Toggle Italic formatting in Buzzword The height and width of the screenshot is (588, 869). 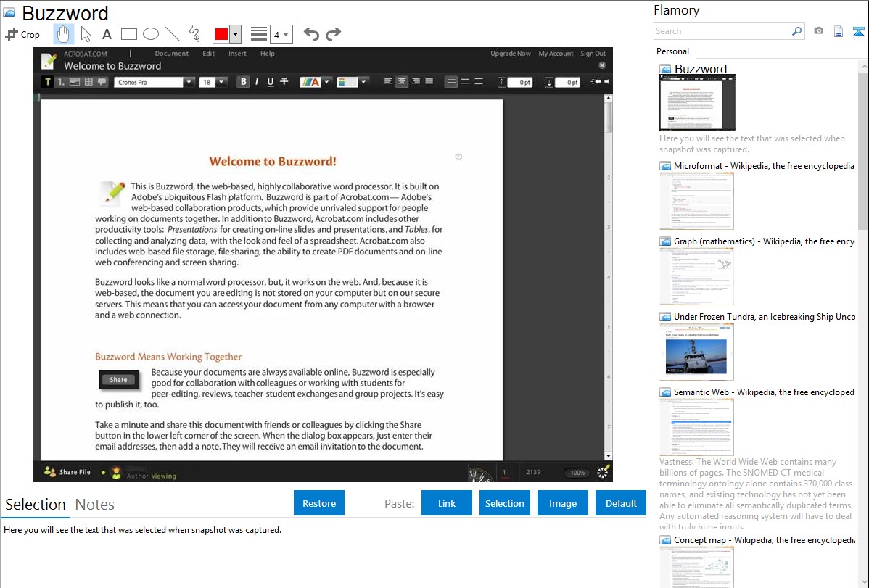click(x=257, y=81)
